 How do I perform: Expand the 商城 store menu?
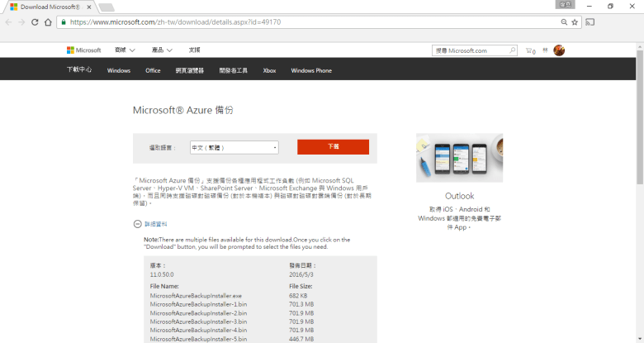(125, 50)
